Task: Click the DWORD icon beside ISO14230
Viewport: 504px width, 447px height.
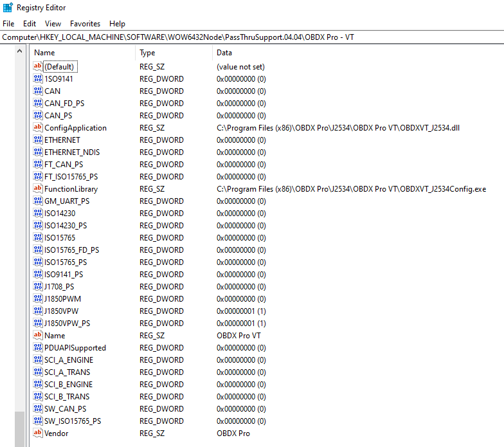Action: click(x=37, y=213)
